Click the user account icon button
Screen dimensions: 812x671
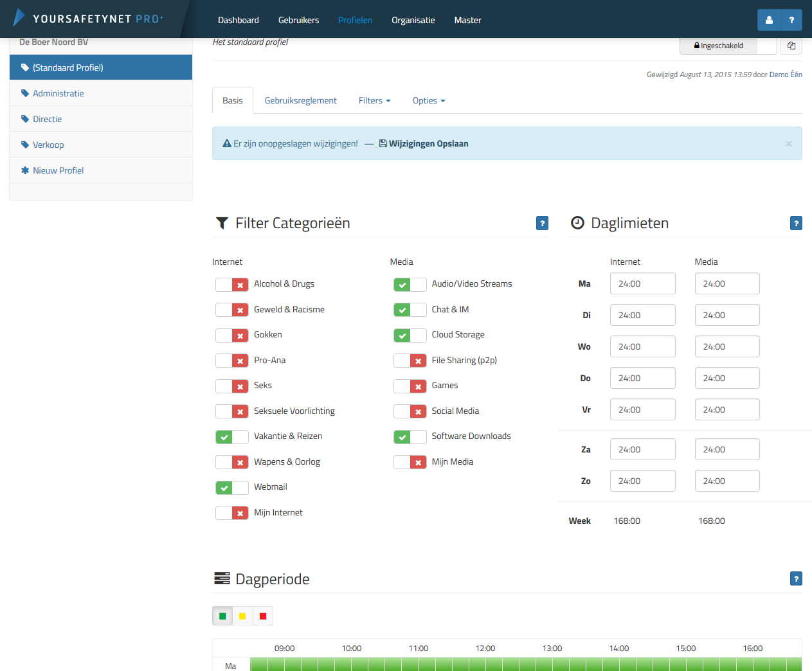point(769,20)
